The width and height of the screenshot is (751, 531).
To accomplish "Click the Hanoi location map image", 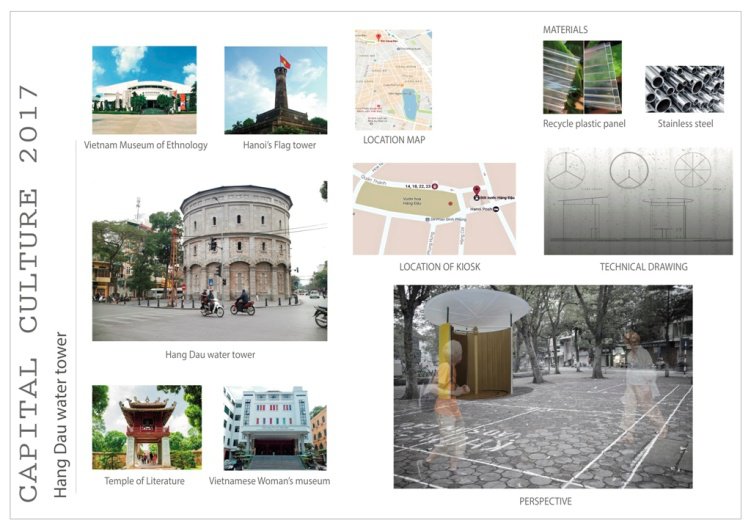I will pos(393,80).
